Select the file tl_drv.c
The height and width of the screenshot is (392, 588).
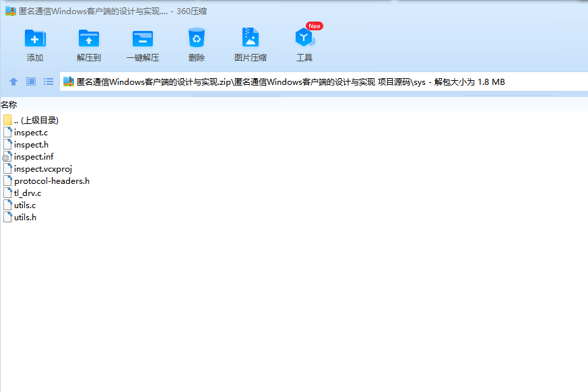(x=22, y=193)
